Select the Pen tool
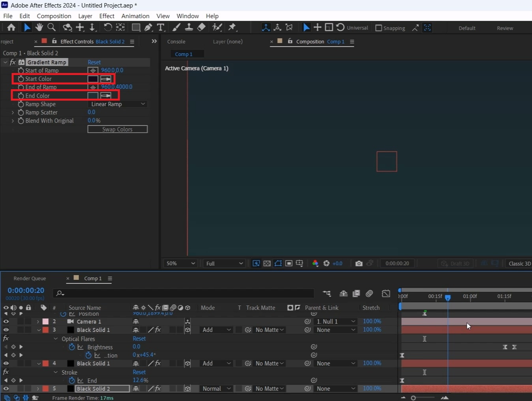Screen dimensions: 532x401 click(x=148, y=27)
